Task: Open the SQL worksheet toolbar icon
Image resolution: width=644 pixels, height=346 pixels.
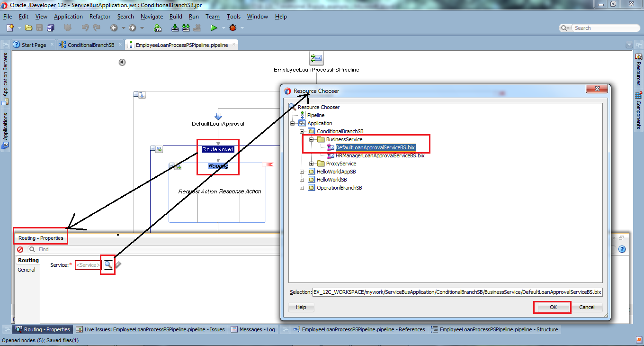Action: point(158,28)
